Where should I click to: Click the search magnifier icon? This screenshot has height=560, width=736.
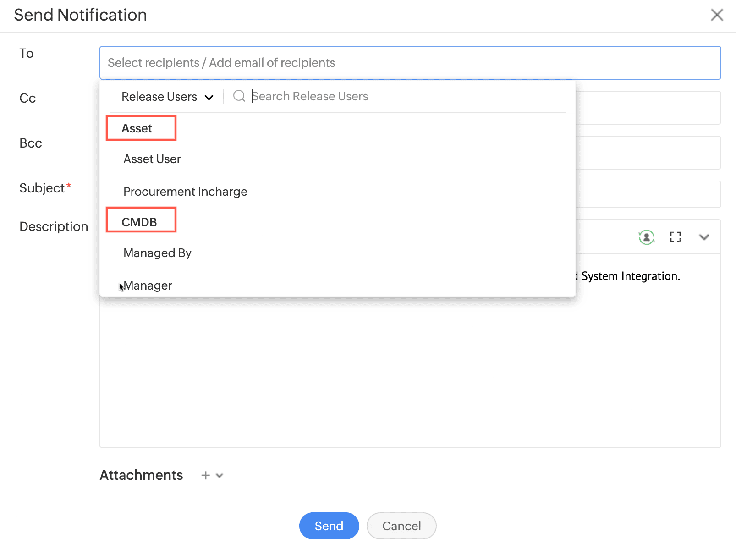point(239,96)
